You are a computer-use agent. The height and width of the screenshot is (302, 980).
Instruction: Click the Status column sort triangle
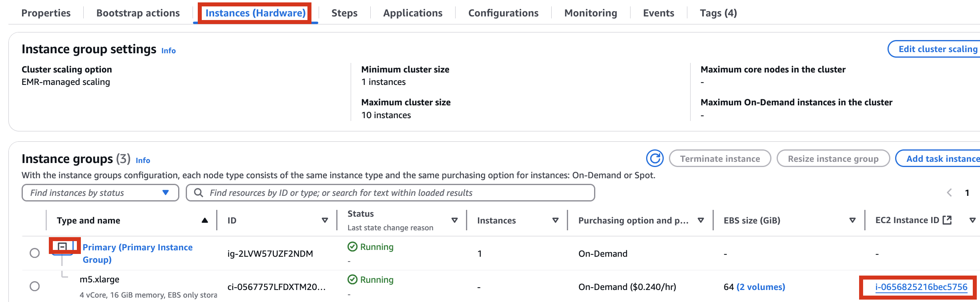tap(454, 220)
